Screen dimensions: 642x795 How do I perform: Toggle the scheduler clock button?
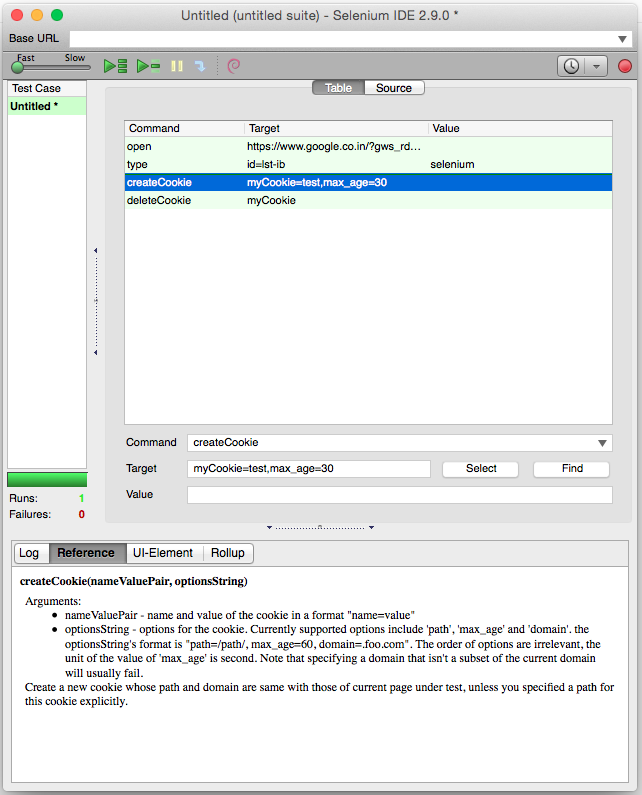(x=572, y=66)
